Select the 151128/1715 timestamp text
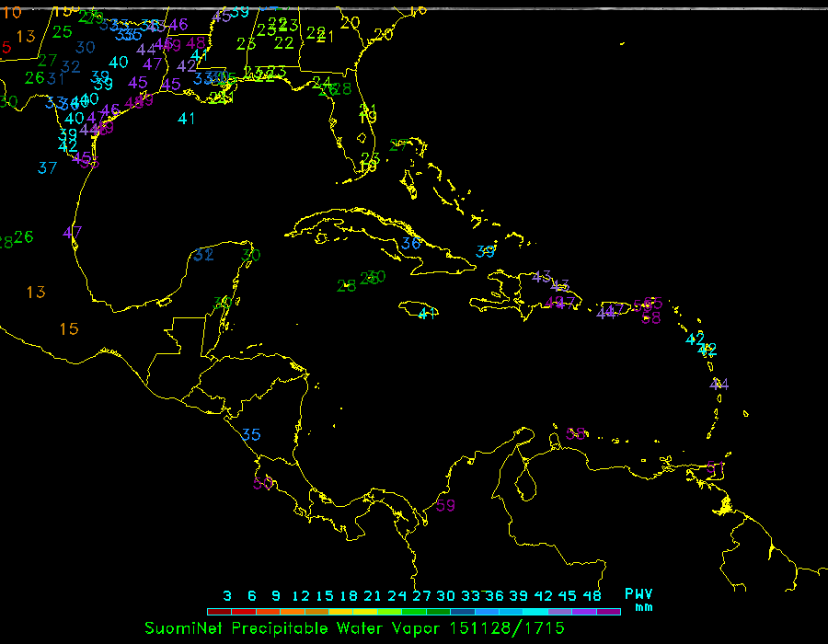Viewport: 828px width, 644px height. click(x=506, y=628)
